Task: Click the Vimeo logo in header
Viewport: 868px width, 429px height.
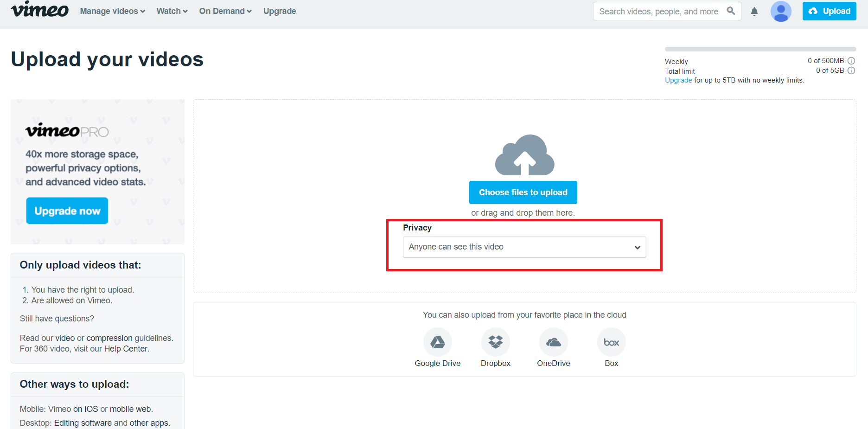Action: (40, 10)
